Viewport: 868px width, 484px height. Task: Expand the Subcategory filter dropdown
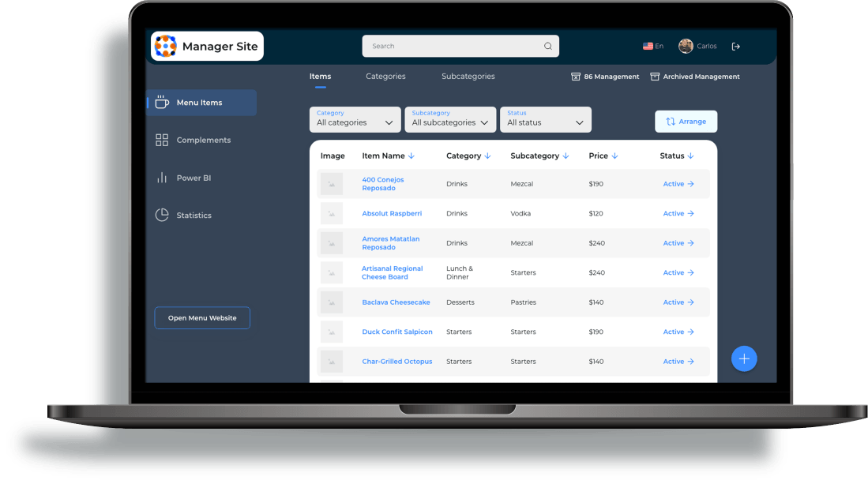[450, 122]
